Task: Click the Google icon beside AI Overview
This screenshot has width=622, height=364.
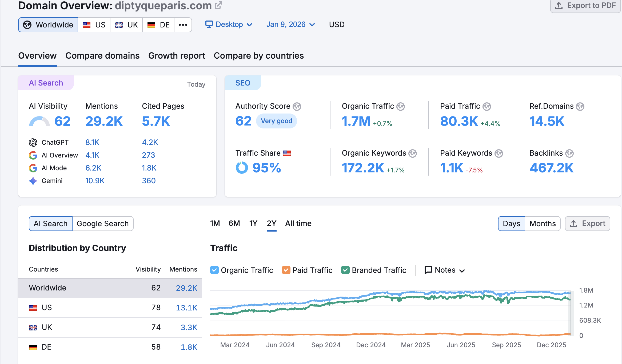Action: 33,155
